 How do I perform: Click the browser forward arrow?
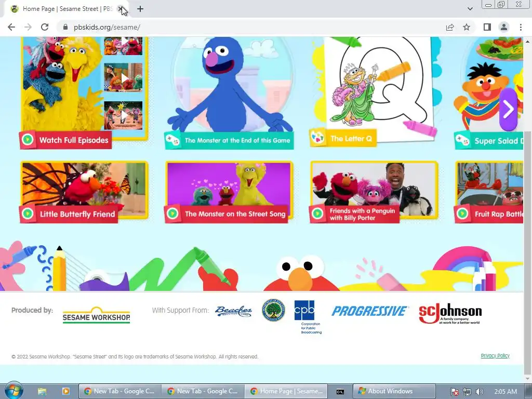pos(28,27)
